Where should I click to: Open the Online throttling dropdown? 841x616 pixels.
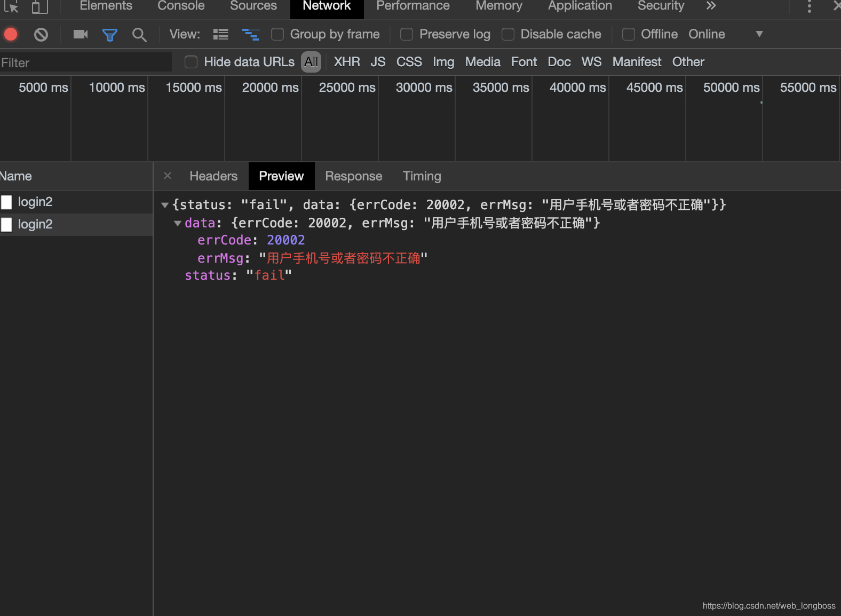point(726,34)
